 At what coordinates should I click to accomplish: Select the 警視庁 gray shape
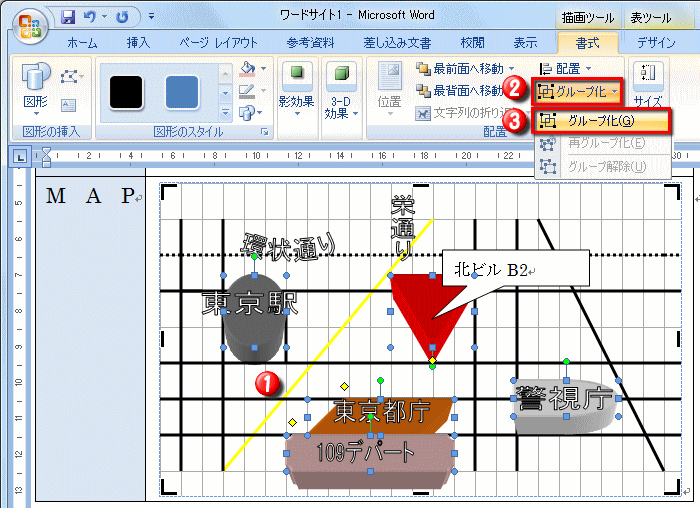[x=567, y=422]
